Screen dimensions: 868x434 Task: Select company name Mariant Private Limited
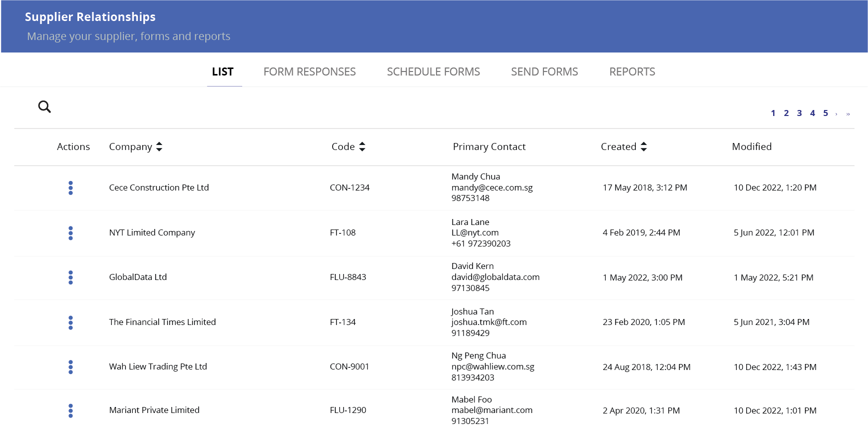154,410
